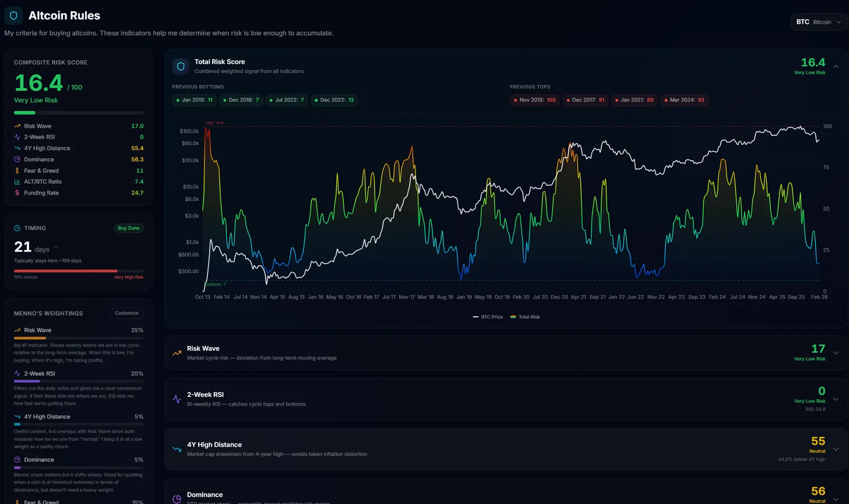The height and width of the screenshot is (504, 849).
Task: Collapse the Total Risk Score panel
Action: pyautogui.click(x=836, y=66)
